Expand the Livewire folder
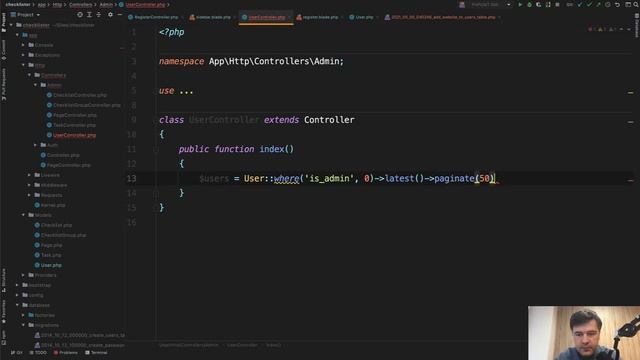The height and width of the screenshot is (360, 640). pyautogui.click(x=29, y=175)
